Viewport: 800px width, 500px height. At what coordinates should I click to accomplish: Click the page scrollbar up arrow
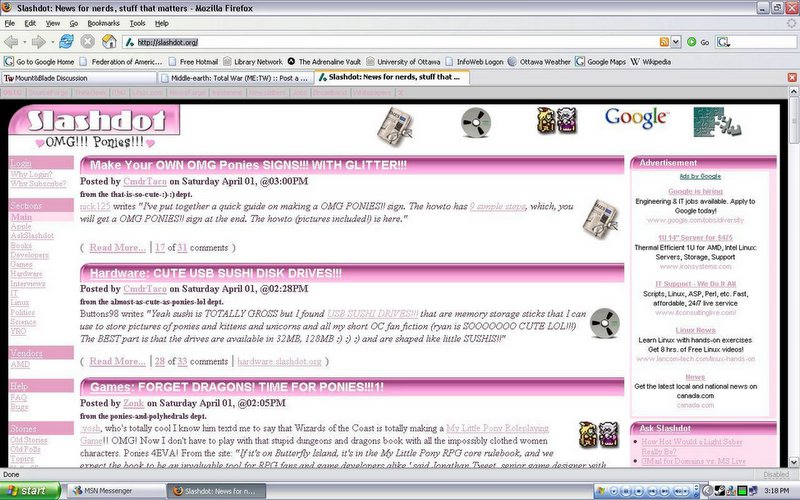[794, 91]
